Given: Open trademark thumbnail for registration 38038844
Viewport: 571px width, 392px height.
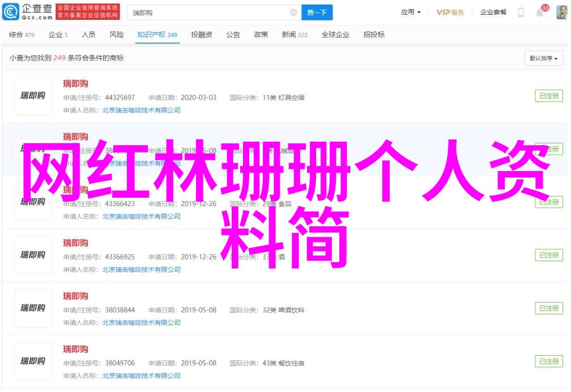Looking at the screenshot, I should point(33,308).
